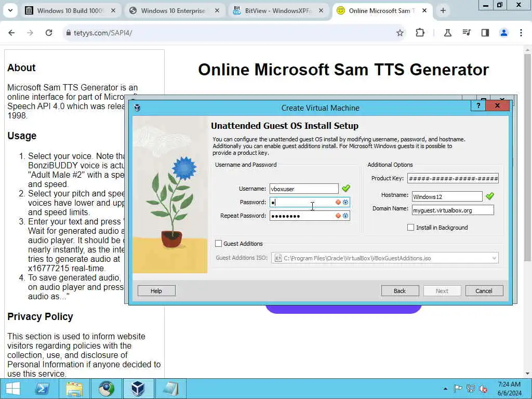Launch PowerShell from the taskbar
532x399 pixels.
pos(42,389)
